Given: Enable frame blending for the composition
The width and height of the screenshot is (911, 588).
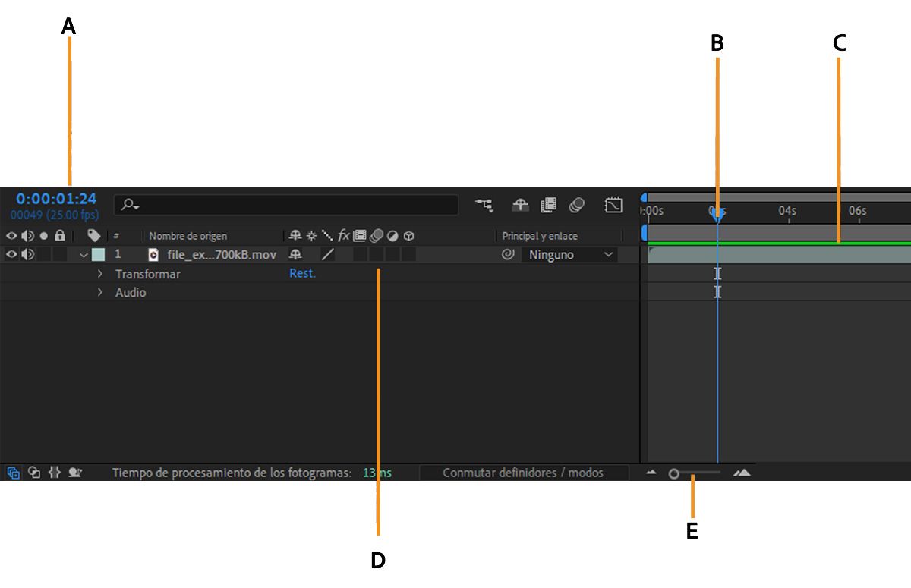Looking at the screenshot, I should (x=548, y=205).
